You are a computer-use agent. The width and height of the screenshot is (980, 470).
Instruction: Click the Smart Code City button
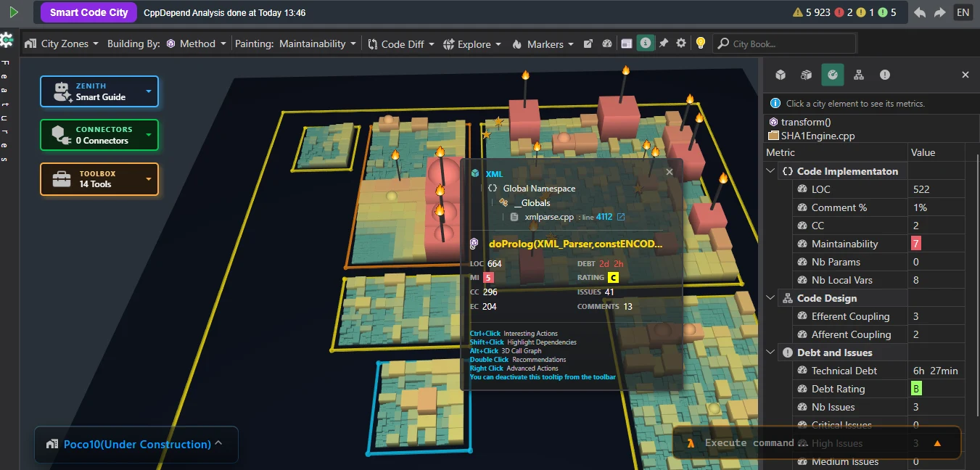(88, 12)
